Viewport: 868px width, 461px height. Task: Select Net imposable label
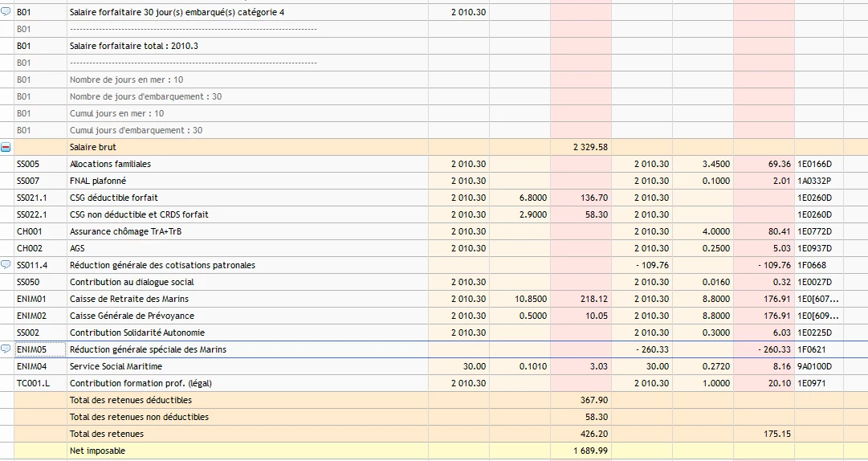97,451
